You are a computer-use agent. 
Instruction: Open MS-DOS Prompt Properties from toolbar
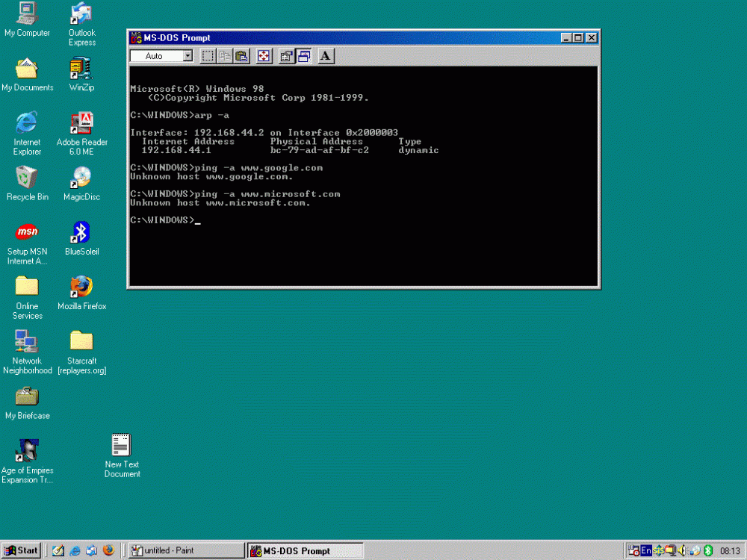coord(286,56)
